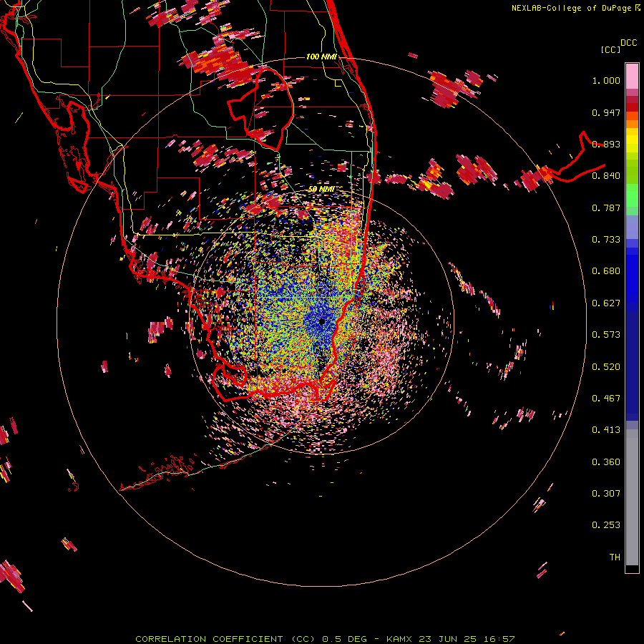
Task: Click the 0.787 scale value
Action: pos(606,208)
